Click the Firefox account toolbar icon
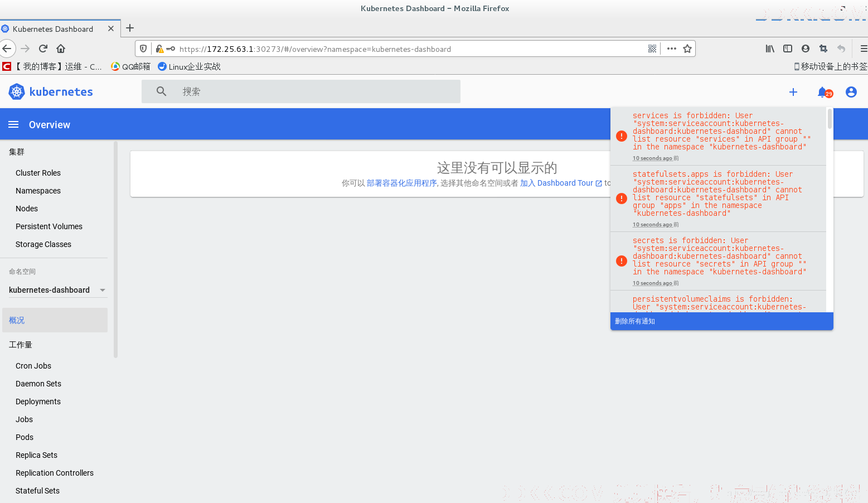Screen dimensions: 868x503 [806, 49]
